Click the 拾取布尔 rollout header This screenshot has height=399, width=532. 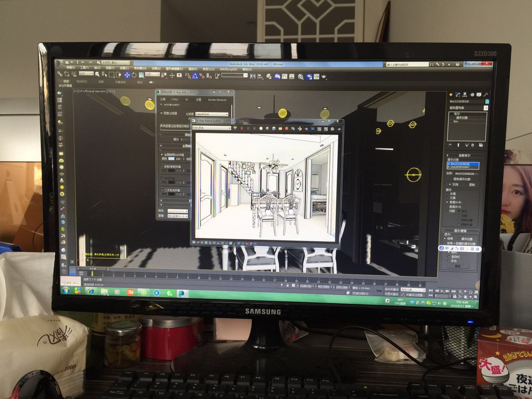[x=465, y=155]
